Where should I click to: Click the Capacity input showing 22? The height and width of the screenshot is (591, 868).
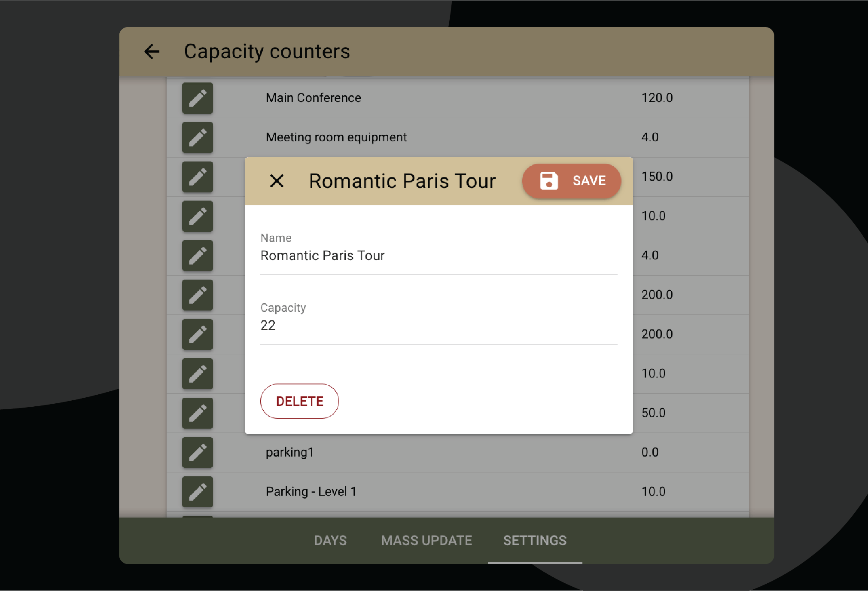438,326
